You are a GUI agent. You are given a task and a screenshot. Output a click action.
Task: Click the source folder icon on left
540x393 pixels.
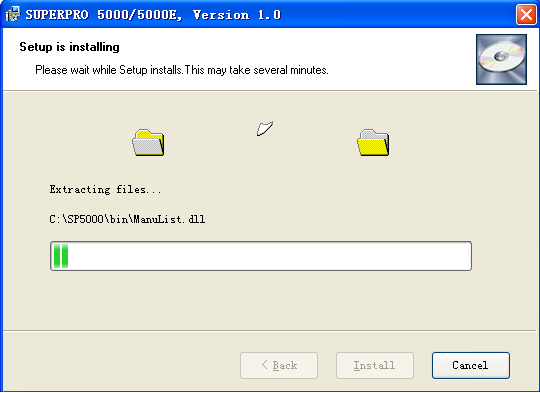click(148, 143)
